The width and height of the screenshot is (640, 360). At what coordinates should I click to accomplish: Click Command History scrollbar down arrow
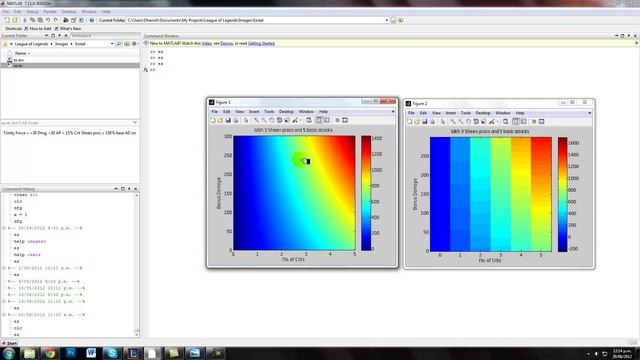(137, 335)
